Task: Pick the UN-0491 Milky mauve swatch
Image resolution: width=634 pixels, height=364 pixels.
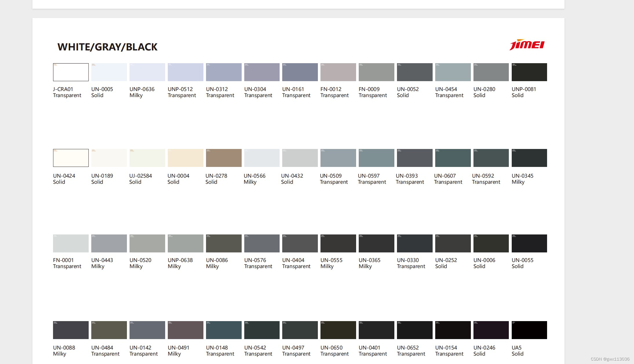Action: click(185, 330)
